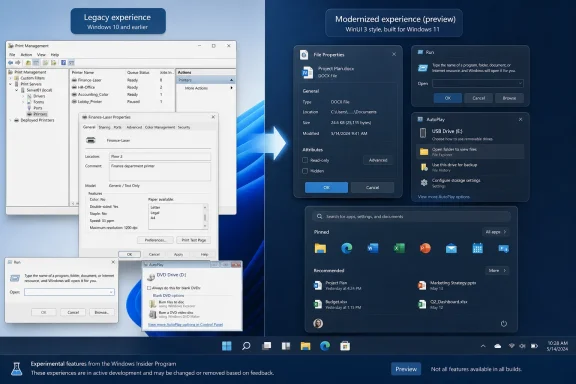Switch to the Advanced tab in printer properties
Screen dimensions: 576x384
134,127
